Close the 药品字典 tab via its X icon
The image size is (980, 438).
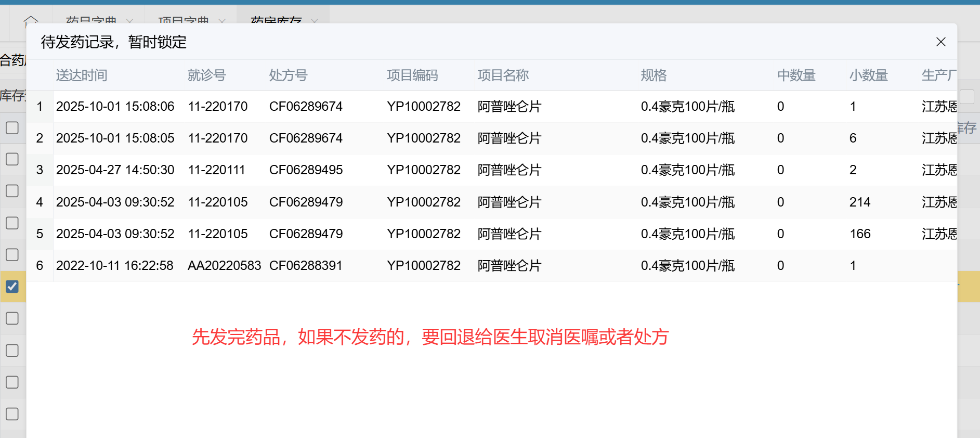click(130, 21)
